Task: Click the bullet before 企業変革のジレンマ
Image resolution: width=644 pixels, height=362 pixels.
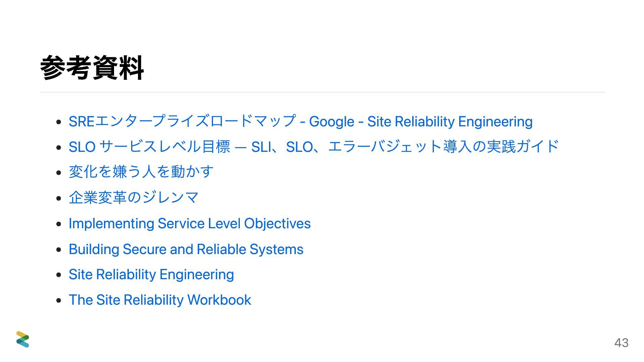Action: [59, 198]
